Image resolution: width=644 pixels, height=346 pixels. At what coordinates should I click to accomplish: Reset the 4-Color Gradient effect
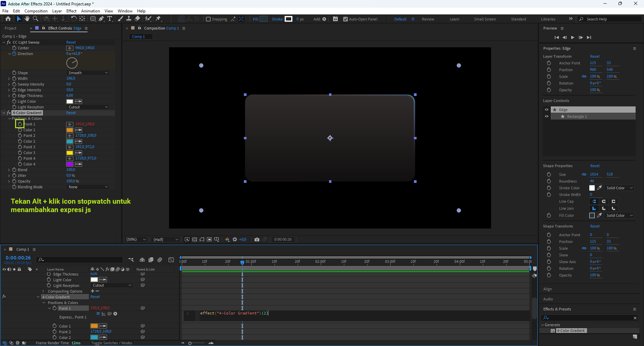pyautogui.click(x=71, y=113)
